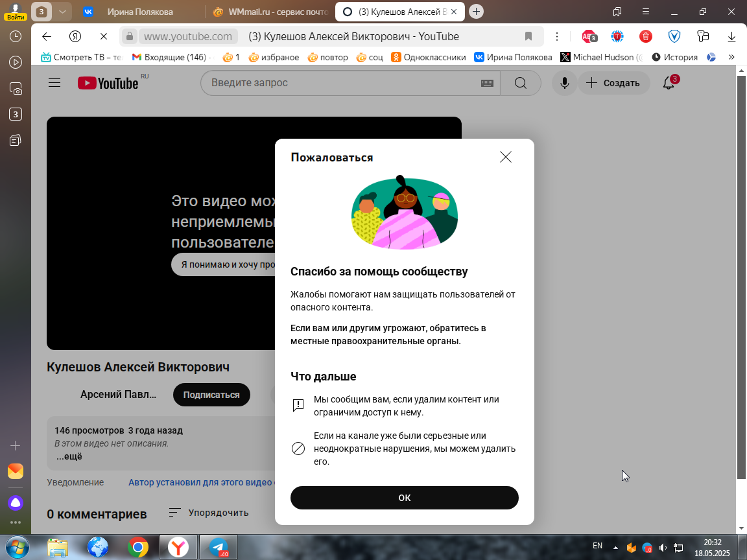Switch EN keyboard language indicator

pos(597,546)
